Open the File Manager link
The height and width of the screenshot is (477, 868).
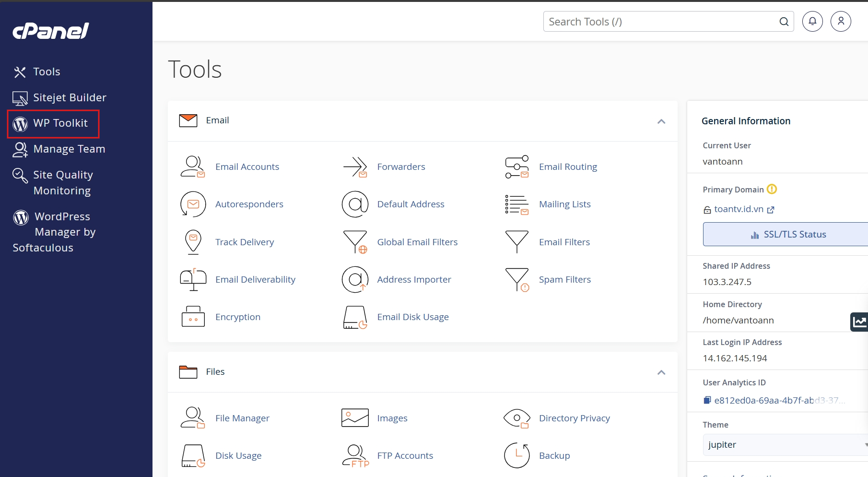242,418
